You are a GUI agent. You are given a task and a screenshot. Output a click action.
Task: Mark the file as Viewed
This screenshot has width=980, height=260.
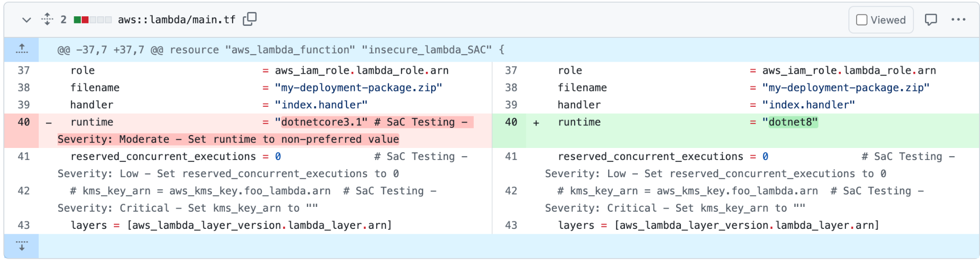tap(880, 20)
